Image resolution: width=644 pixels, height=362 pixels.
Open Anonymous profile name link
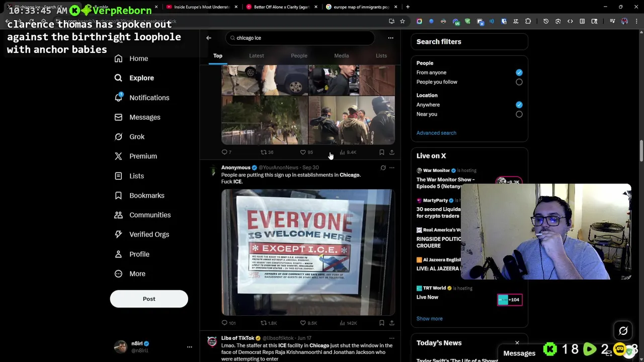click(x=235, y=167)
